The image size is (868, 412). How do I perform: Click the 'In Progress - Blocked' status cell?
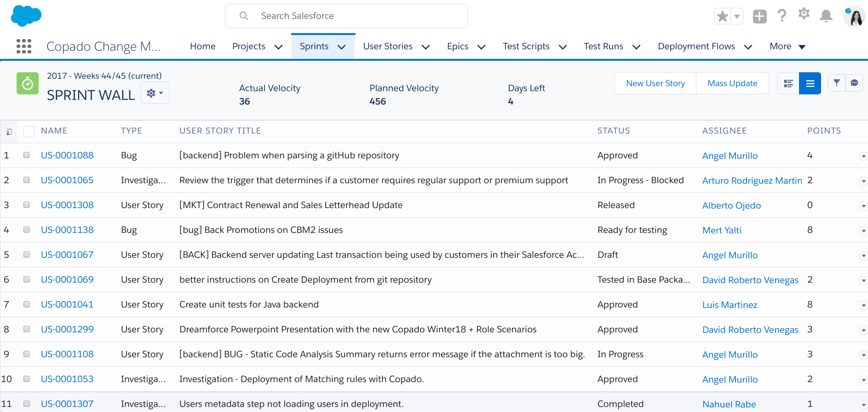coord(640,180)
